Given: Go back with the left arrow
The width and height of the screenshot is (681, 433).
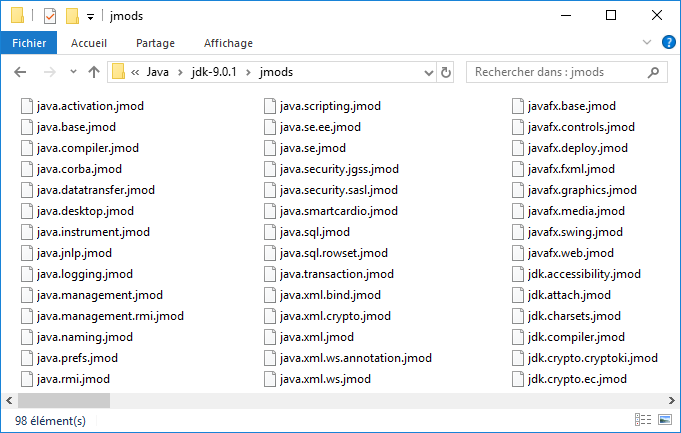Looking at the screenshot, I should pyautogui.click(x=20, y=72).
